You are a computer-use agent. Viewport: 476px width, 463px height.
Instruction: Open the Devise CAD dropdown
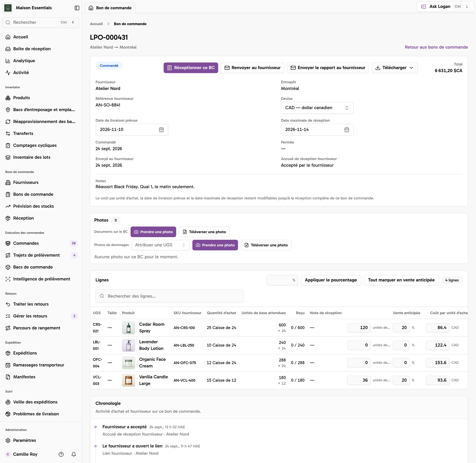(x=317, y=108)
